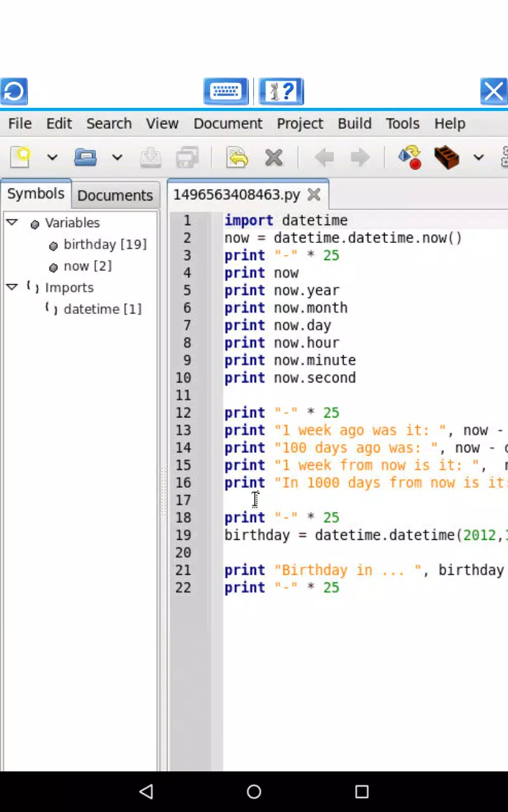The height and width of the screenshot is (812, 508).
Task: Jump to datetime [1] import symbol
Action: pos(102,309)
